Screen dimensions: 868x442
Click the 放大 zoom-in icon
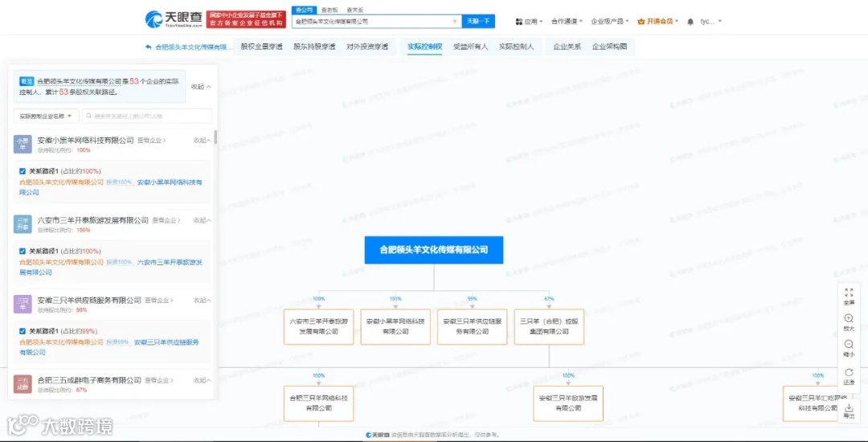click(x=850, y=318)
